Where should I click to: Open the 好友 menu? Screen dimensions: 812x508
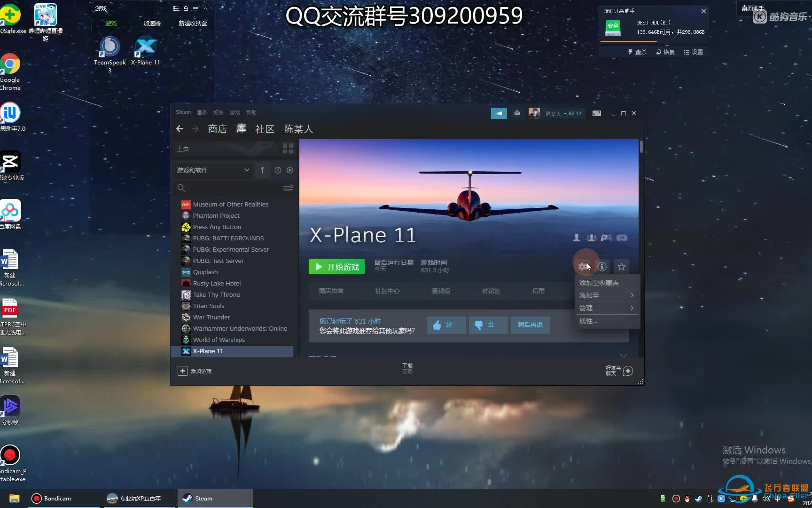pos(219,112)
